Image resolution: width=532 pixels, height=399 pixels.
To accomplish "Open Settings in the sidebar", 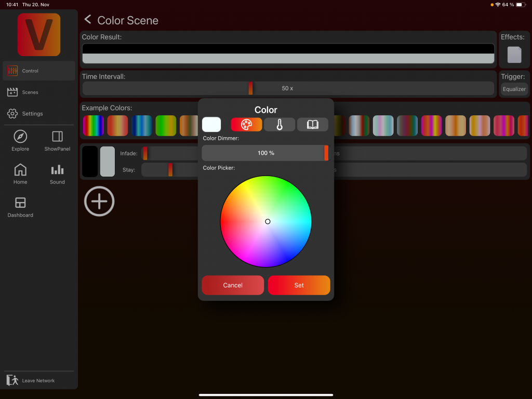I will [x=32, y=114].
